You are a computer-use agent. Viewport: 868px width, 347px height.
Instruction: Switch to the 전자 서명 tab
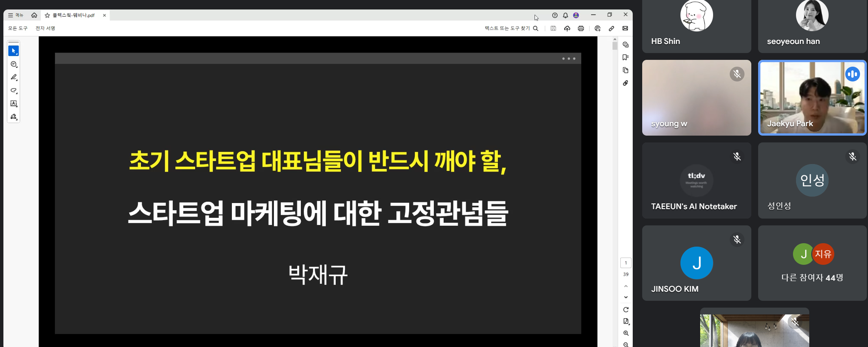tap(44, 28)
